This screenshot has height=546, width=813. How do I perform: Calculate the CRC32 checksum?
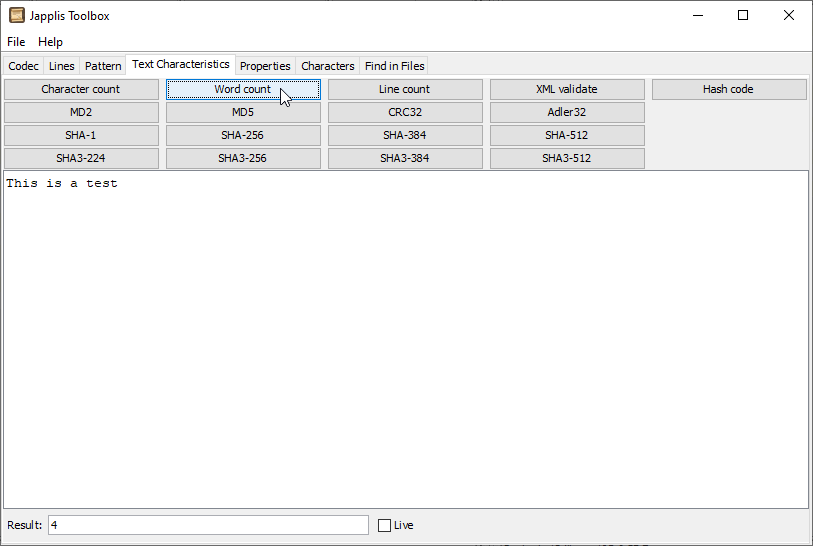[405, 112]
